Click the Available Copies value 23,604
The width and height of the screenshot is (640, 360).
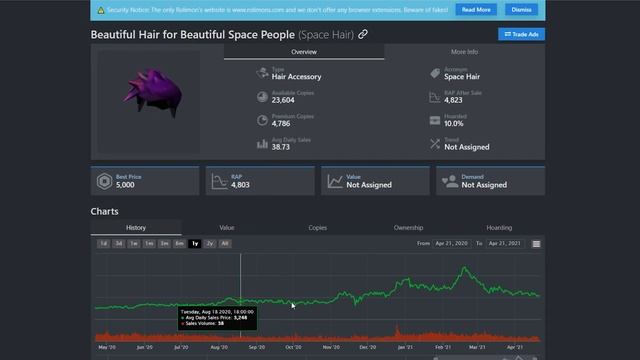283,100
